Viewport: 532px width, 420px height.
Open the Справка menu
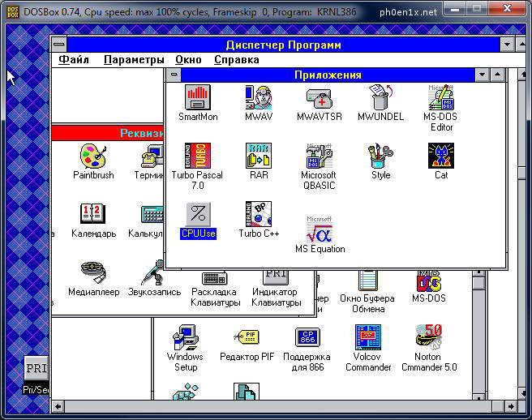[x=237, y=60]
